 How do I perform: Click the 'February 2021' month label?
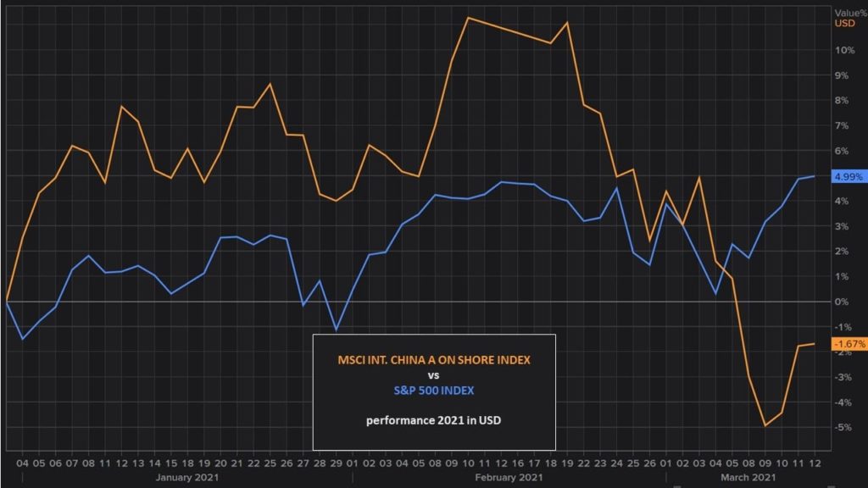point(509,477)
